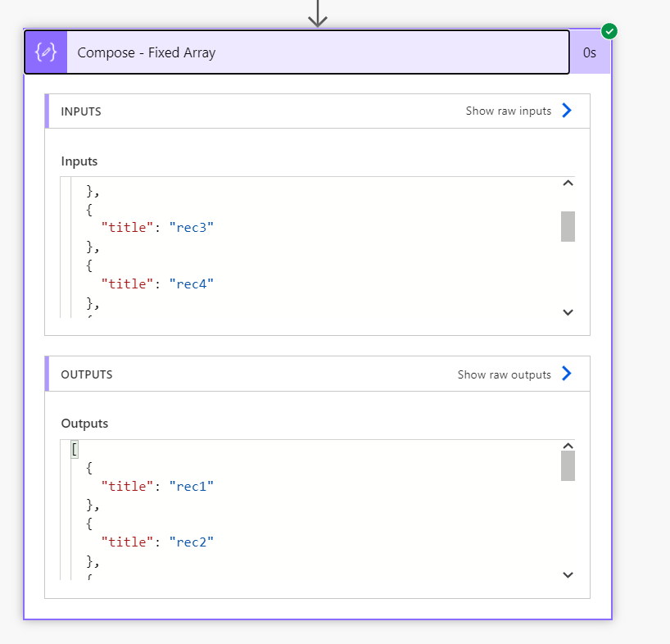670x644 pixels.
Task: Click the "rec4" value in Inputs
Action: (191, 283)
